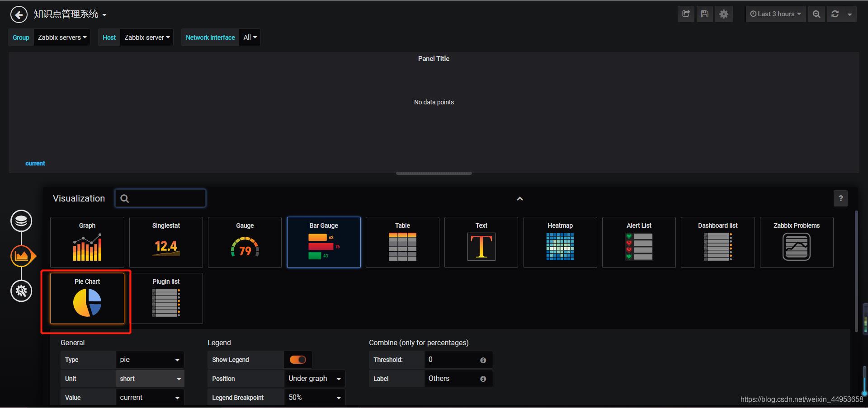Open the Queries database tab icon
The width and height of the screenshot is (868, 408).
click(21, 221)
